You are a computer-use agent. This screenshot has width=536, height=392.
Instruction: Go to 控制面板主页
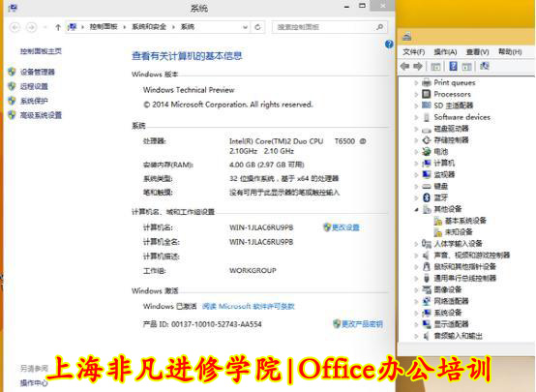click(x=41, y=51)
